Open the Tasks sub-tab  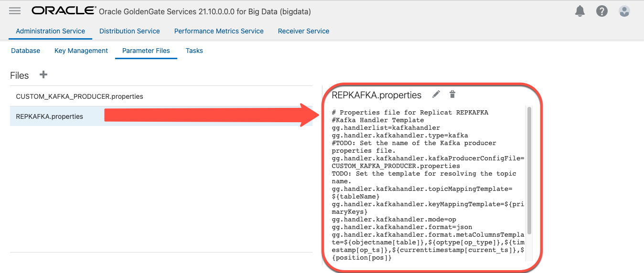[x=194, y=51]
